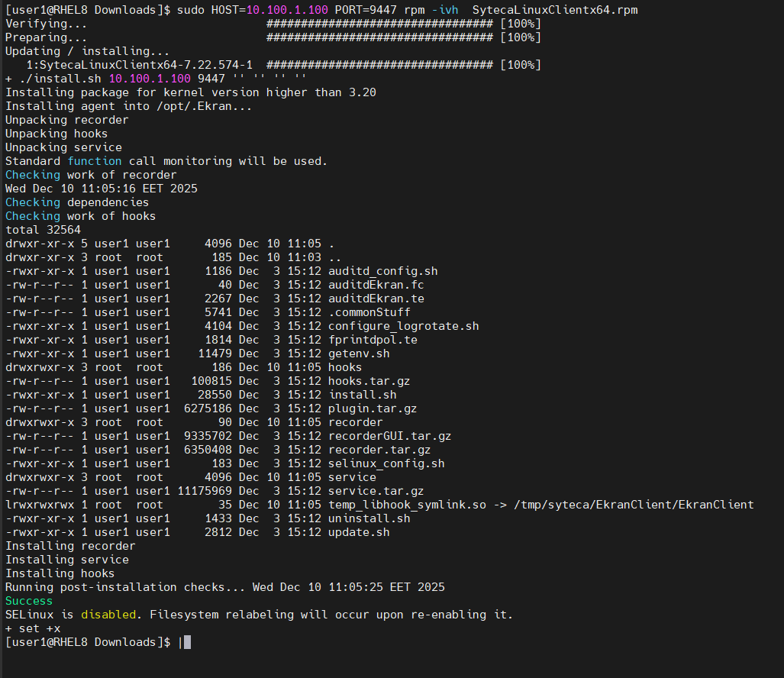
Task: Click SytecaLinuxClientx64.rpm in the rpm command
Action: (555, 10)
